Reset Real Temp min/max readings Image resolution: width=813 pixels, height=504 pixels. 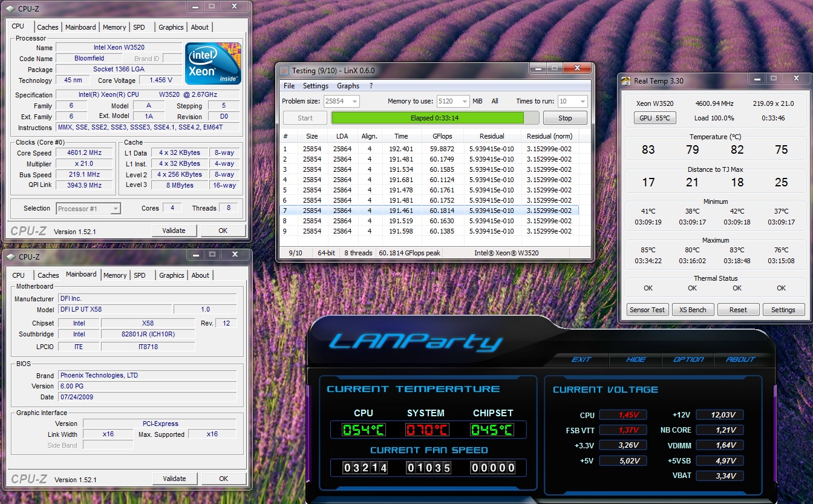(738, 310)
